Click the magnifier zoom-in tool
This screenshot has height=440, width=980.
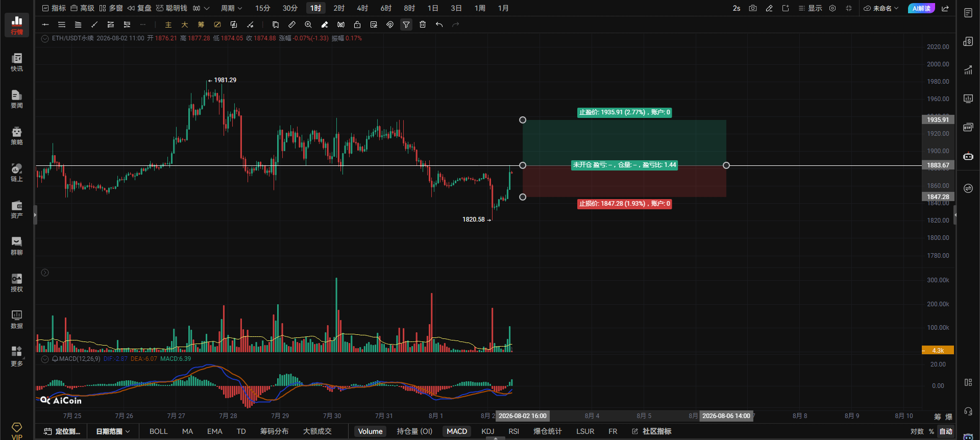point(308,25)
